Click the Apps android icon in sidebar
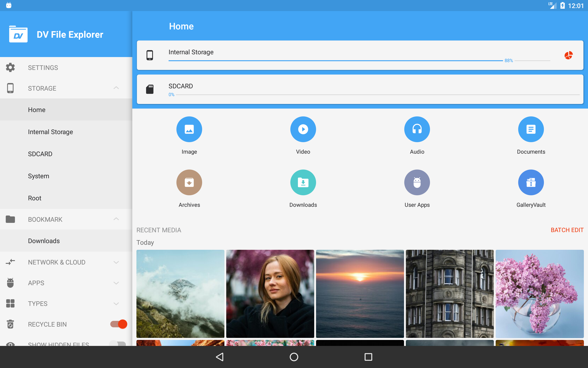588x368 pixels. (x=10, y=283)
